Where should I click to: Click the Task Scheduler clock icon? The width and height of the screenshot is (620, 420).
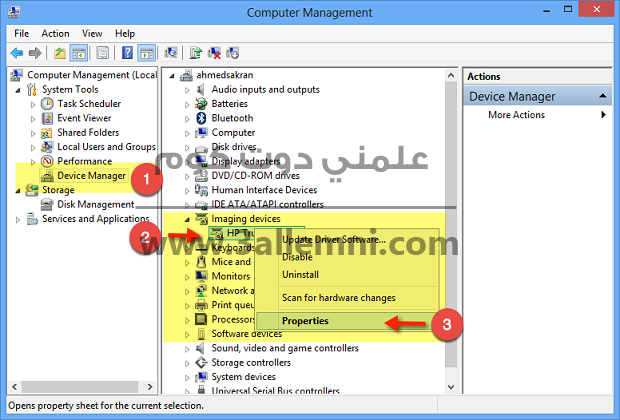[47, 103]
